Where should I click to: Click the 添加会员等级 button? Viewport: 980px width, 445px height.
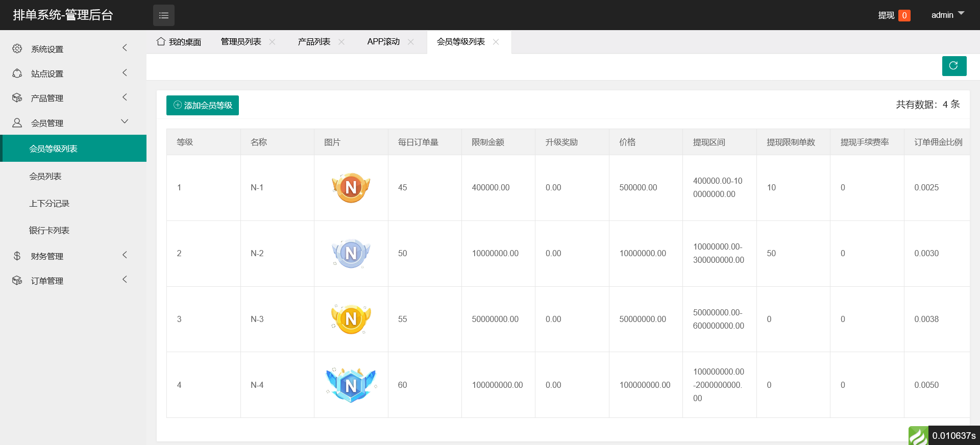click(203, 105)
